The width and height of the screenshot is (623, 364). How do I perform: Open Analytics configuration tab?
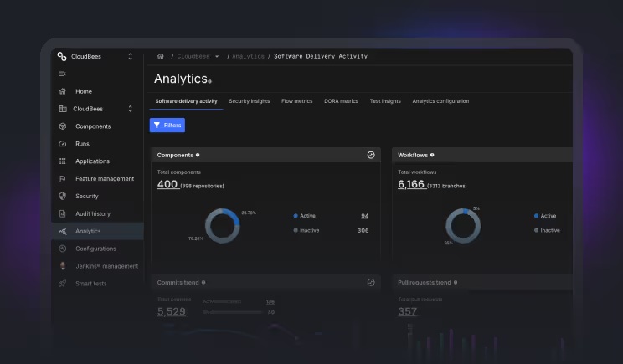tap(440, 101)
